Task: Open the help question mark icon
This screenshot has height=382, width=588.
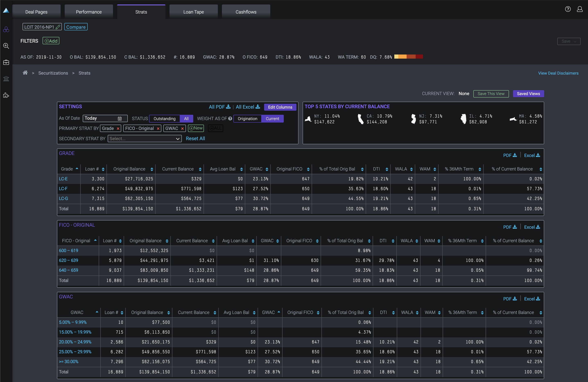Action: [x=568, y=9]
